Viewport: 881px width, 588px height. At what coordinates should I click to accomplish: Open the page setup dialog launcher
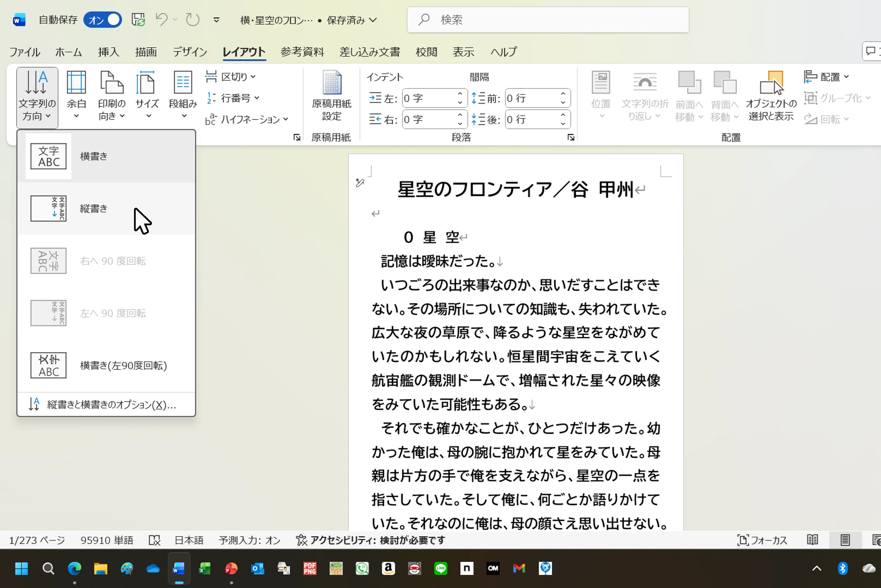pyautogui.click(x=297, y=138)
